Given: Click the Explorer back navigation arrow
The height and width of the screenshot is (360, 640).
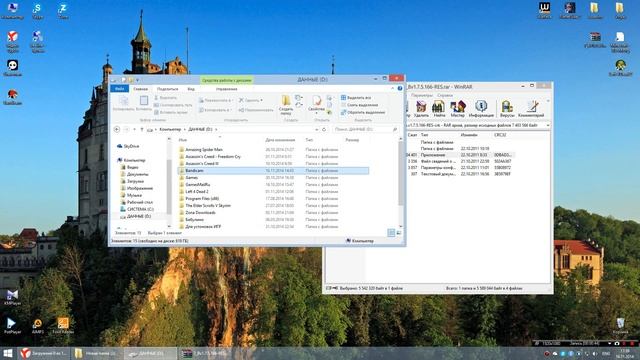Looking at the screenshot, I should point(117,129).
